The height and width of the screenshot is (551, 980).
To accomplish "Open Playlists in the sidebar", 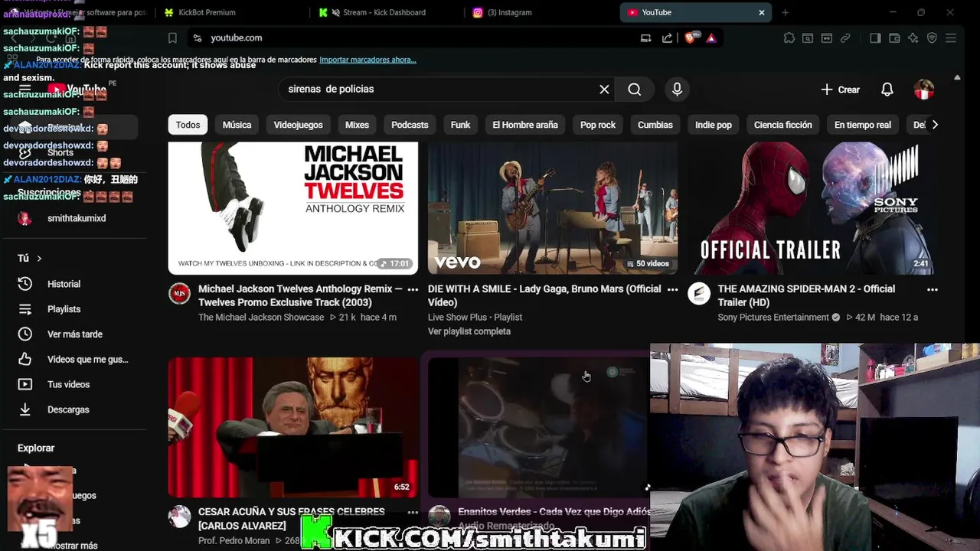I will (x=74, y=309).
